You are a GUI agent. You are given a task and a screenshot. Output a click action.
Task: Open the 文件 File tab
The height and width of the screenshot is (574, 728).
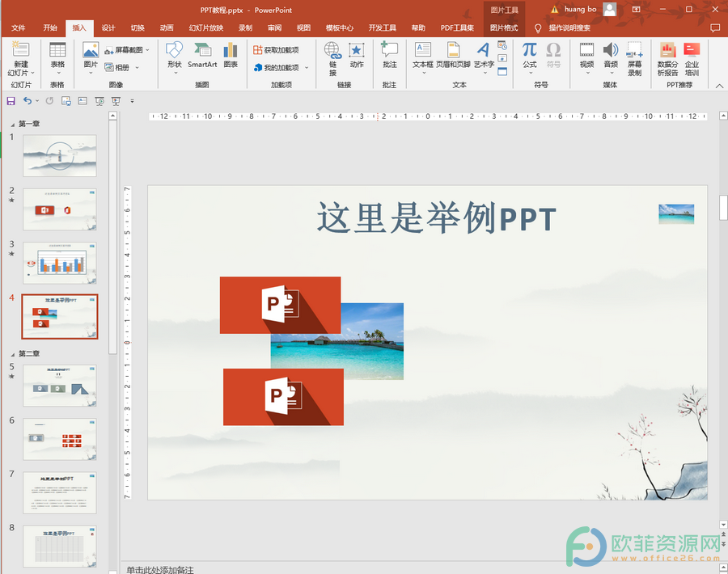(x=18, y=27)
